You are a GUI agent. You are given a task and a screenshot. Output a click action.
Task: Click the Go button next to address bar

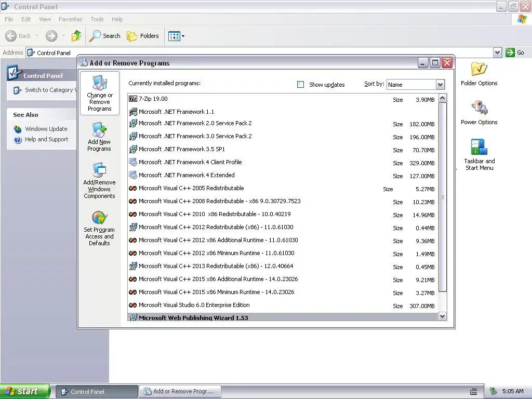point(515,52)
